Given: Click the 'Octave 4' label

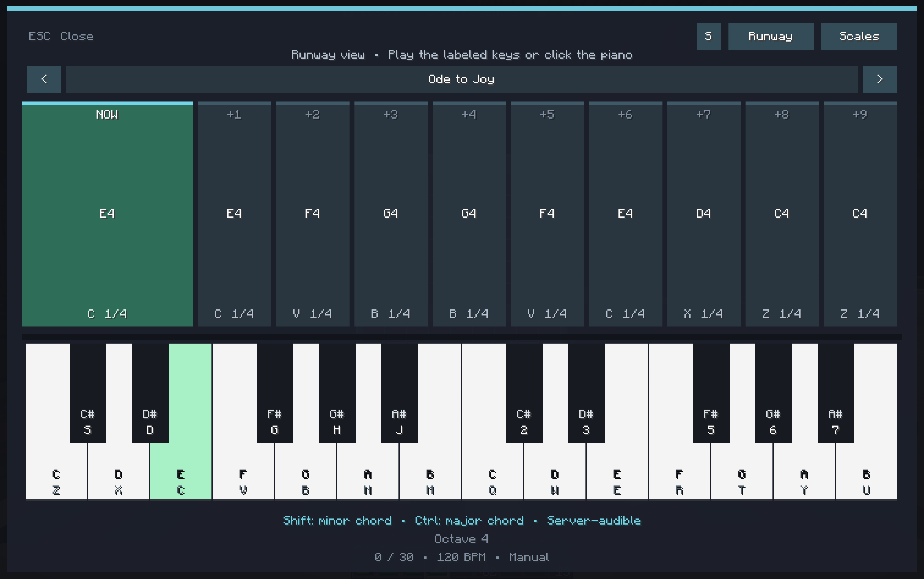Looking at the screenshot, I should (x=462, y=539).
